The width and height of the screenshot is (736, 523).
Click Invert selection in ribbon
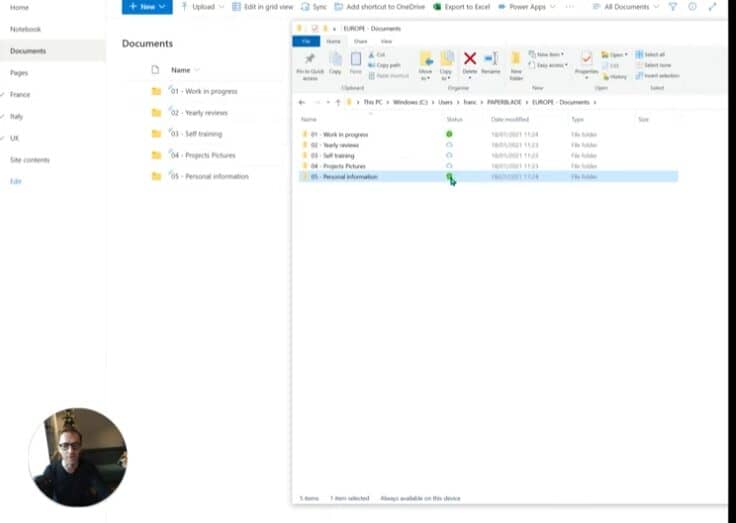658,76
